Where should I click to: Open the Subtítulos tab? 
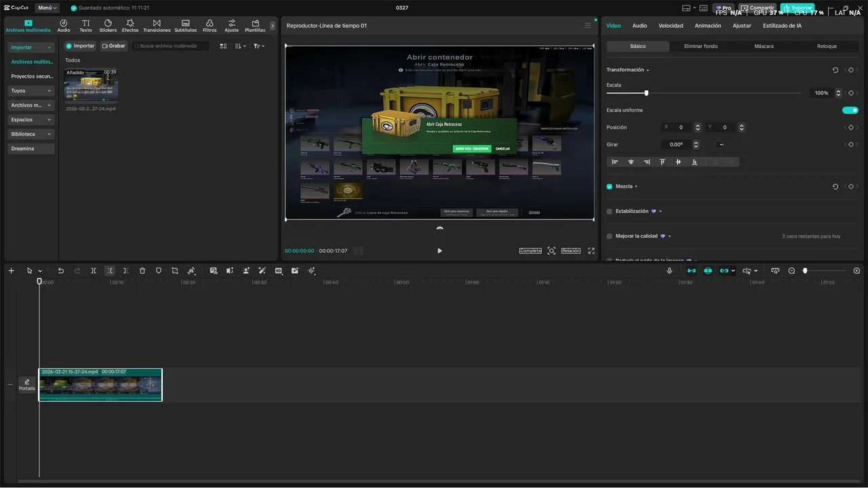pos(186,26)
